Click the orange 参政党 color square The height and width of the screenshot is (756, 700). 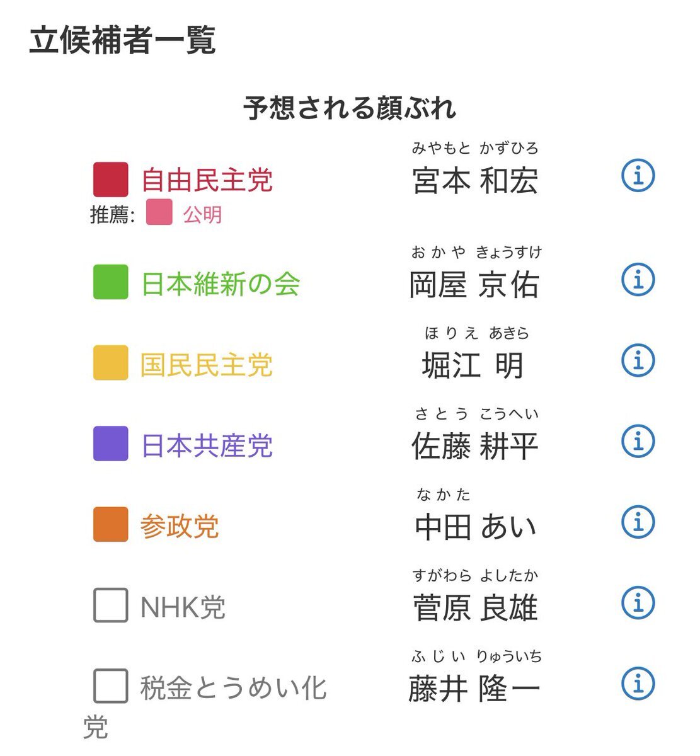tap(111, 525)
